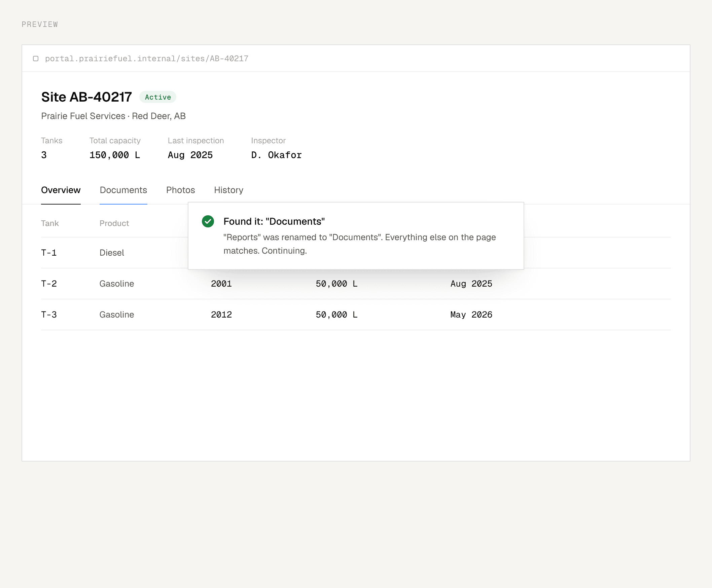The height and width of the screenshot is (588, 712).
Task: Select tank row T-1
Action: pyautogui.click(x=356, y=253)
